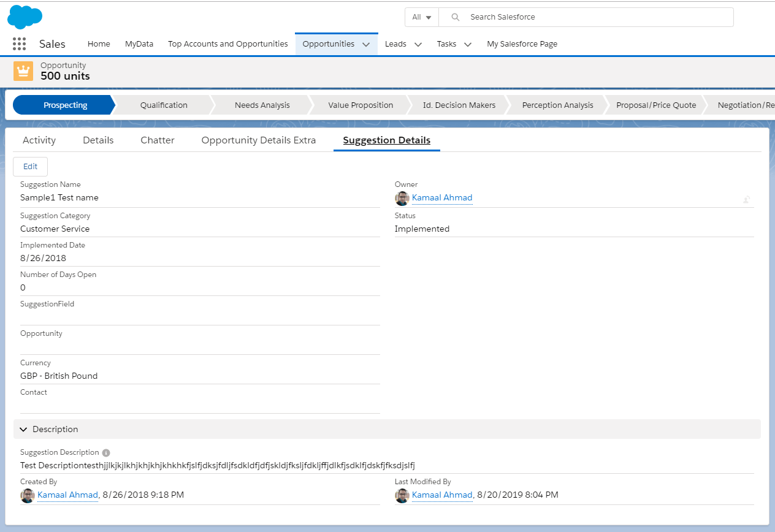This screenshot has height=532, width=775.
Task: Select the Qualification stage in path
Action: (164, 105)
